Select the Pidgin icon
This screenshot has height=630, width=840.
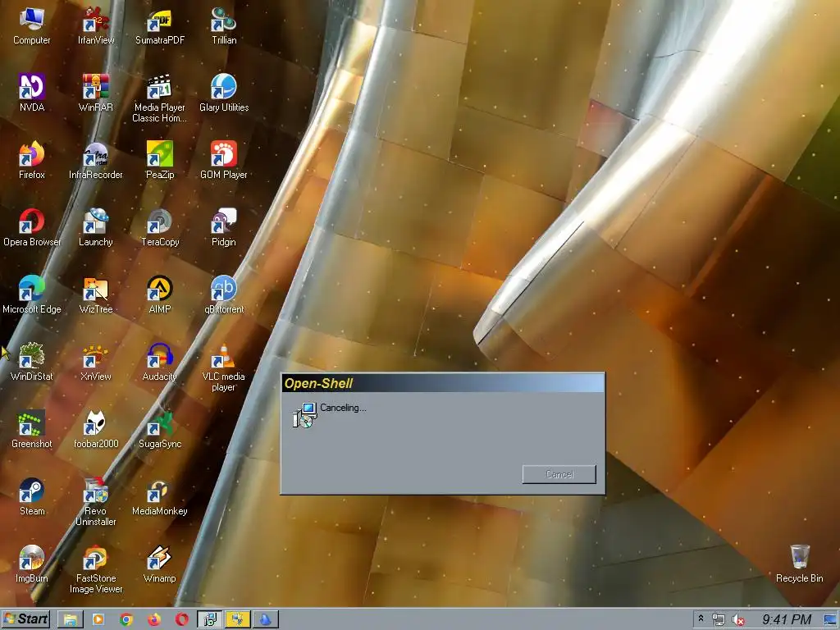224,228
